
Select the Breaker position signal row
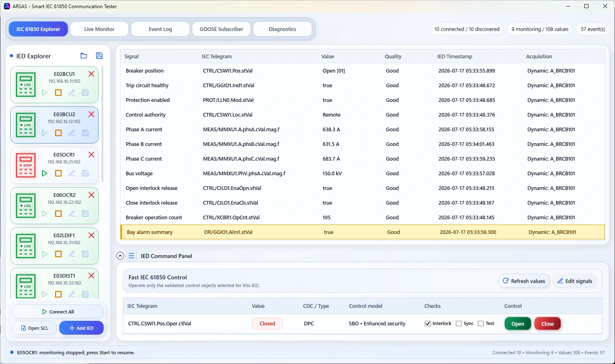tap(362, 71)
